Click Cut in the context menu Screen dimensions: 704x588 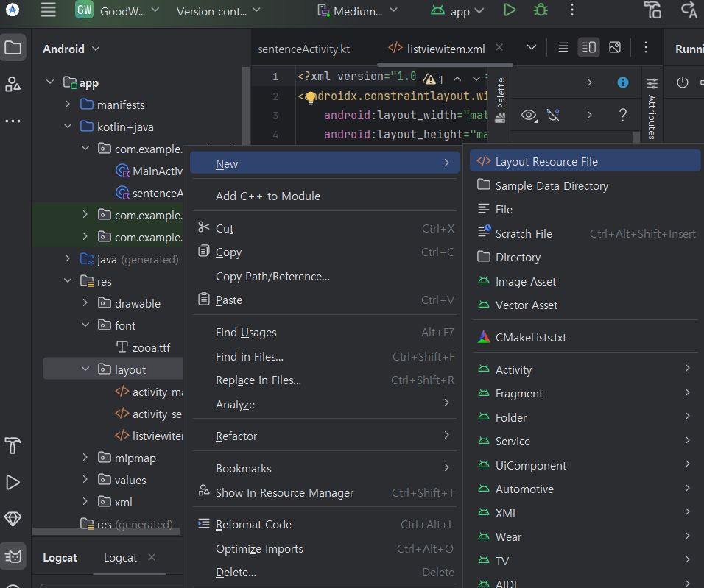[x=325, y=228]
